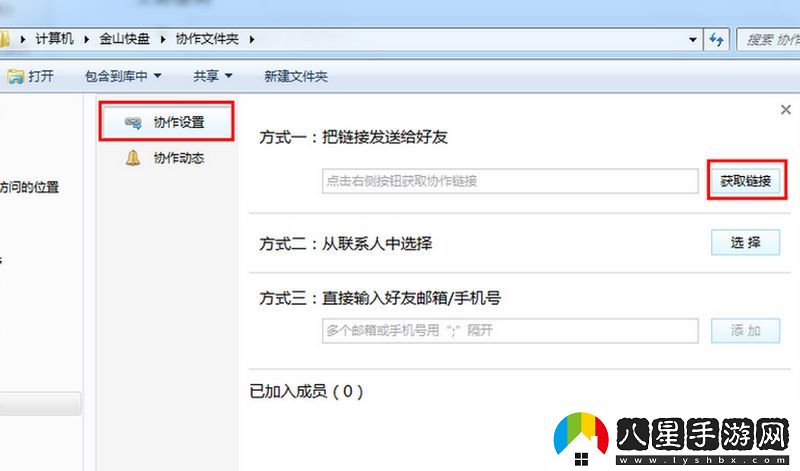This screenshot has height=471, width=800.
Task: Focus the friend email or phone field
Action: pyautogui.click(x=510, y=331)
